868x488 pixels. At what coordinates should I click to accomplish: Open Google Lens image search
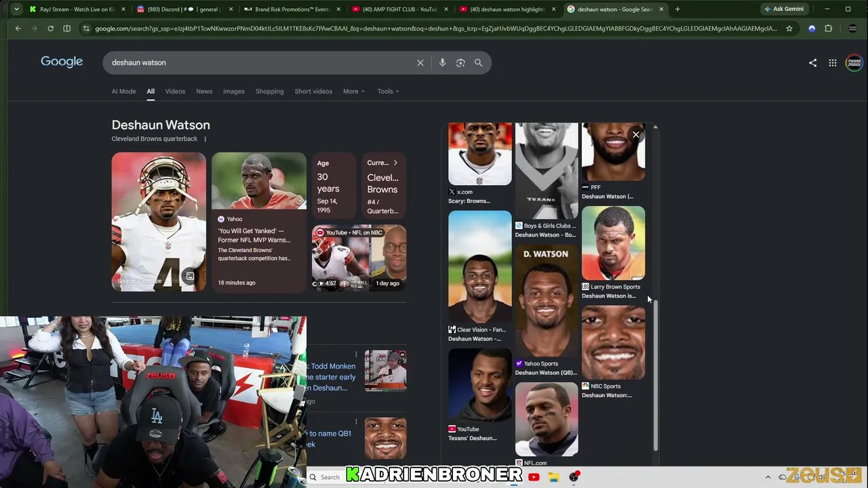click(460, 62)
